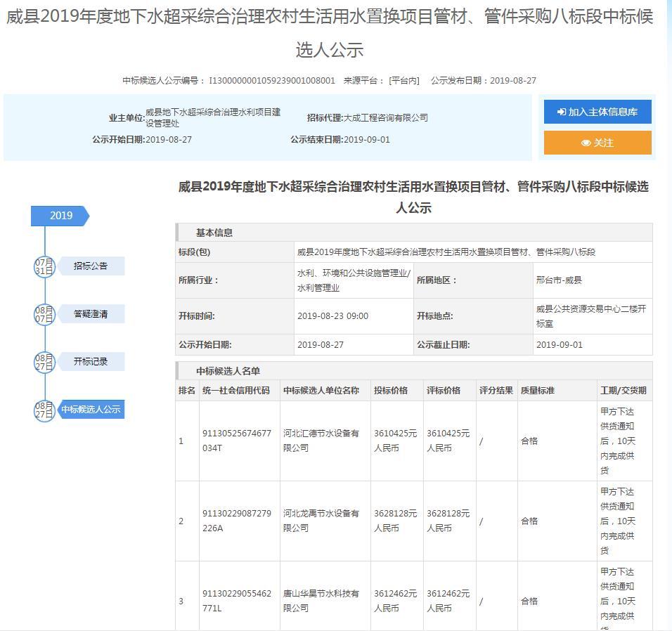
Task: Click the 基本信息 section header
Action: 214,233
